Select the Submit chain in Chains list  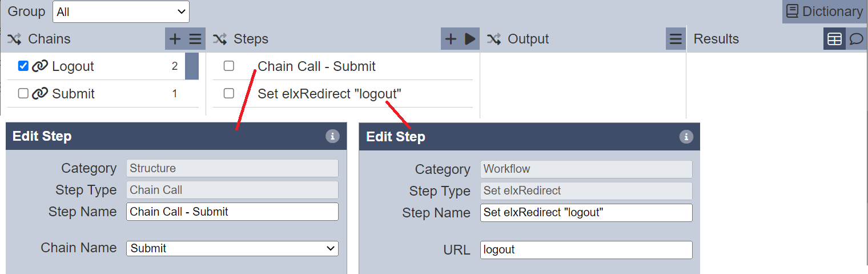click(x=73, y=94)
